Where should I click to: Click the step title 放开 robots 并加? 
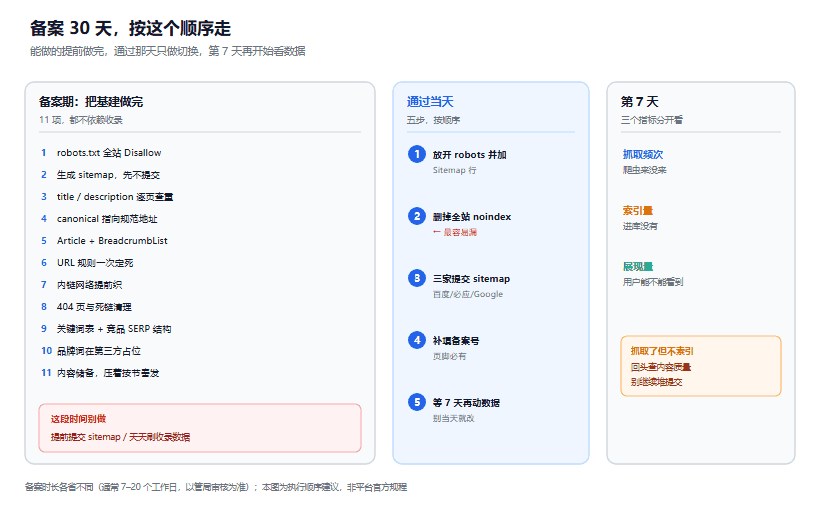pyautogui.click(x=470, y=155)
